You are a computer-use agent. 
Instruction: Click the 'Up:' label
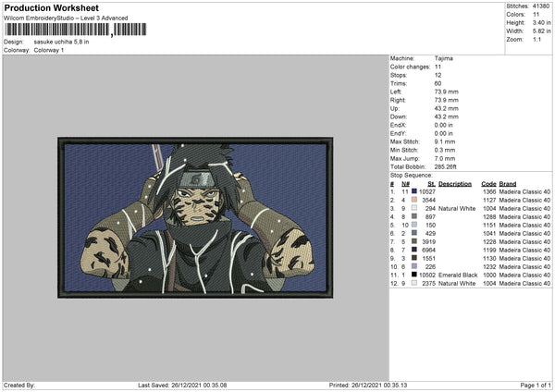pos(395,108)
